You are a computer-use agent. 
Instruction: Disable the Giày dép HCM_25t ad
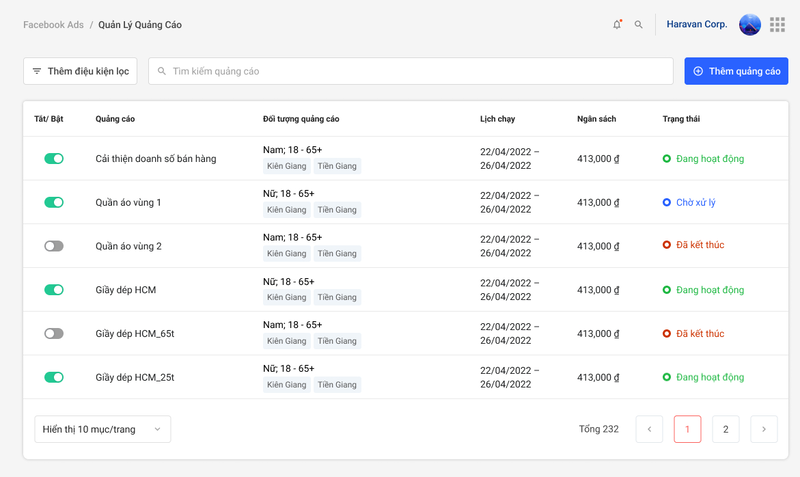[x=54, y=377]
